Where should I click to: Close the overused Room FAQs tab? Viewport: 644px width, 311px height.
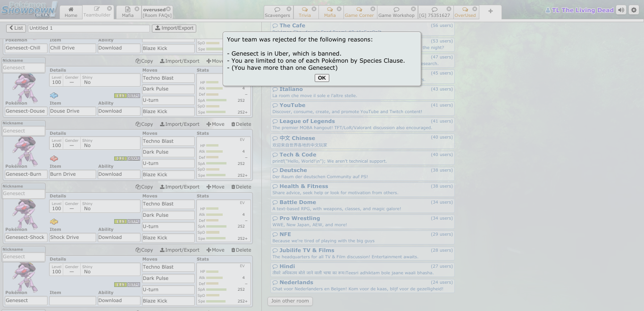coord(168,8)
